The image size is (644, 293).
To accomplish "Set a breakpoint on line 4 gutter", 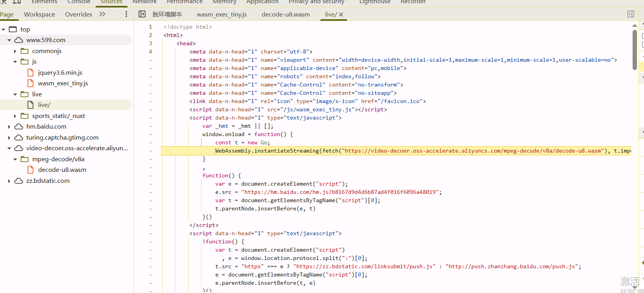I will pyautogui.click(x=150, y=52).
